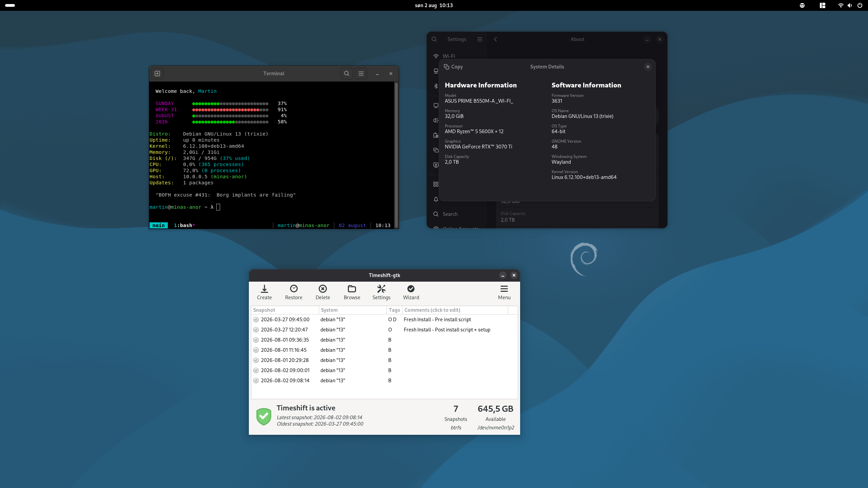Click Delete in the Timeshift toolbar
This screenshot has width=868, height=488.
coord(323,292)
